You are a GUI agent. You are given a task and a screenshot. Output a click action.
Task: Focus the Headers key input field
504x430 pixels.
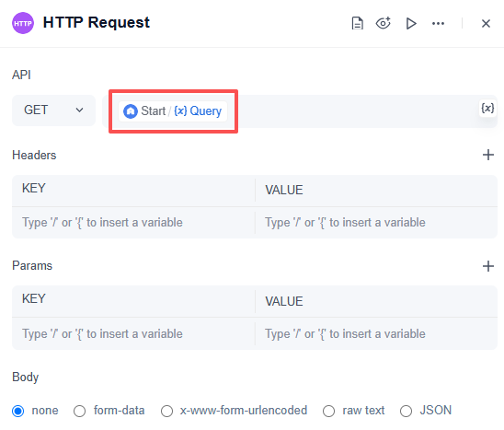click(x=133, y=223)
